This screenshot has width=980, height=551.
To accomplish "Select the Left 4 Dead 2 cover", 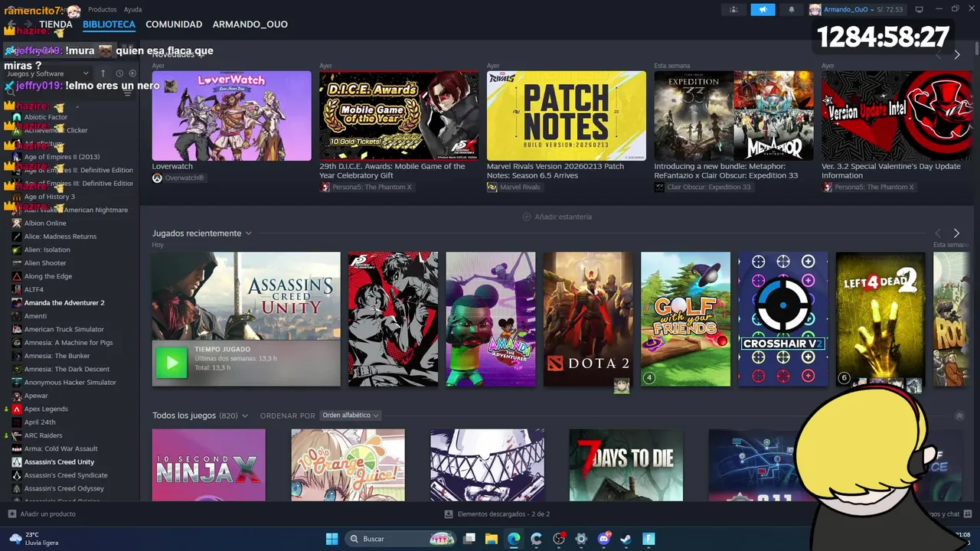I will 880,319.
